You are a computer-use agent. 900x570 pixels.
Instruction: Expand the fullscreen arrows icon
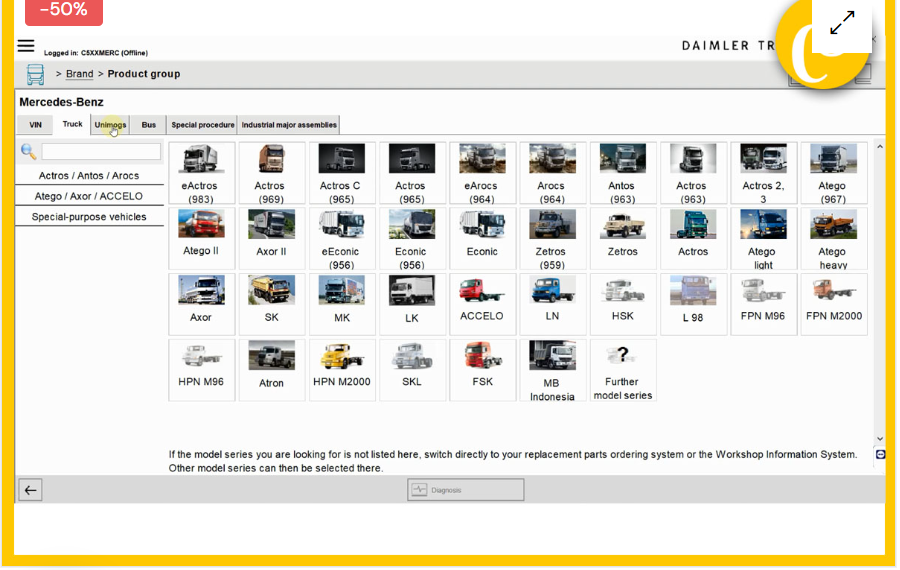point(842,23)
